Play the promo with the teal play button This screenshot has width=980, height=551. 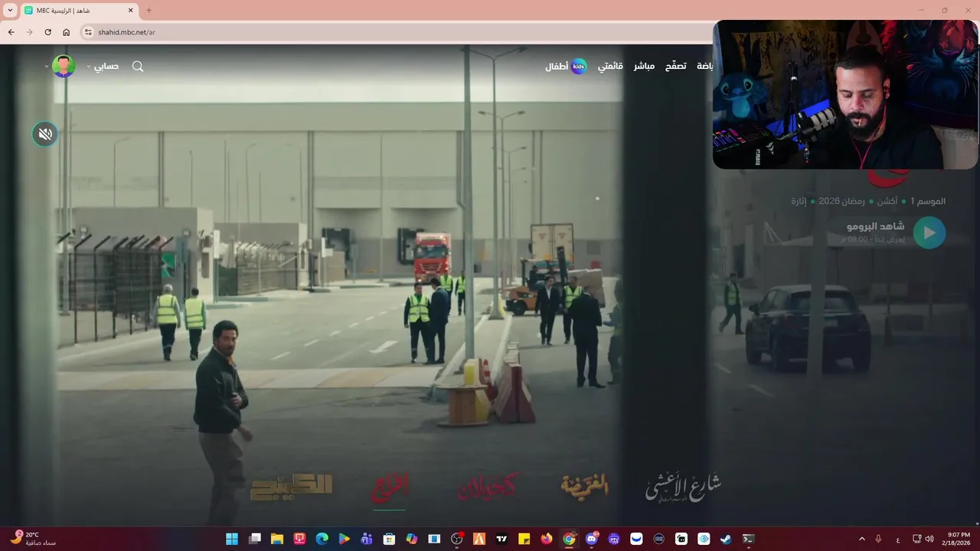click(x=929, y=233)
